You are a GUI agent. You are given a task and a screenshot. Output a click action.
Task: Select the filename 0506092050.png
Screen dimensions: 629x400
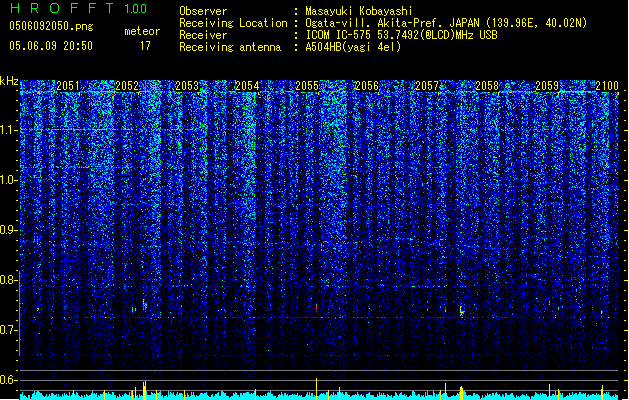(x=51, y=26)
